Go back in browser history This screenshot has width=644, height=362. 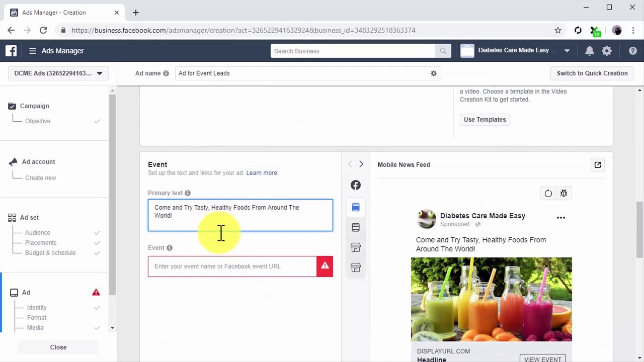11,30
